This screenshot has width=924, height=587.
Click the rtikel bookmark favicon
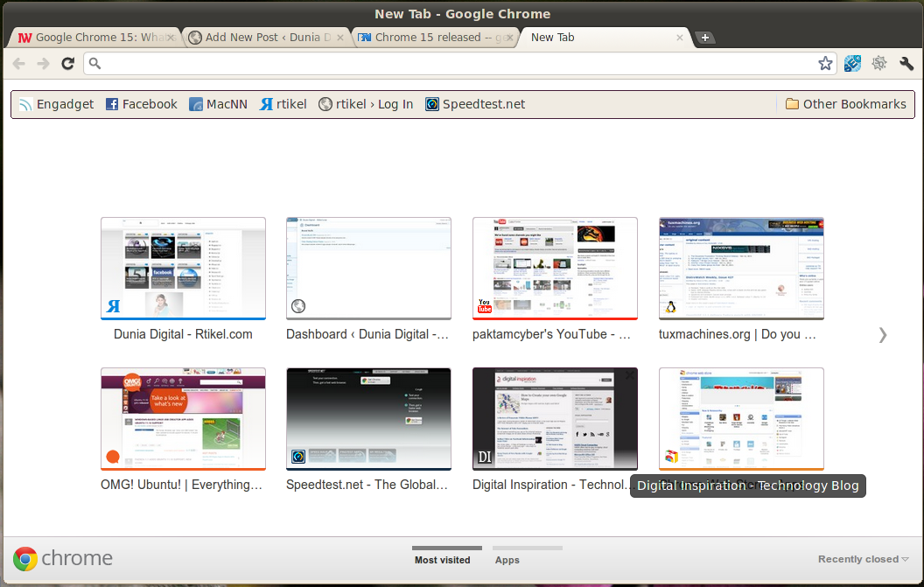coord(266,104)
